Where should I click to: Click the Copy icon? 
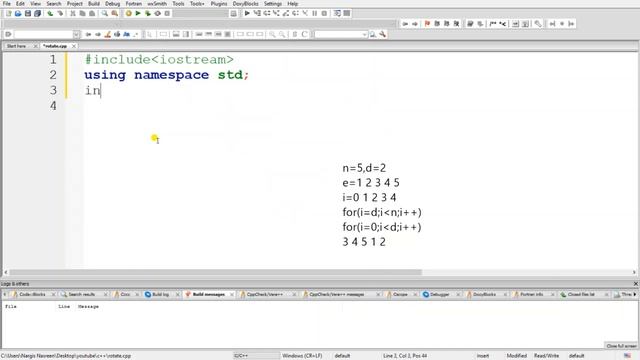click(x=82, y=13)
